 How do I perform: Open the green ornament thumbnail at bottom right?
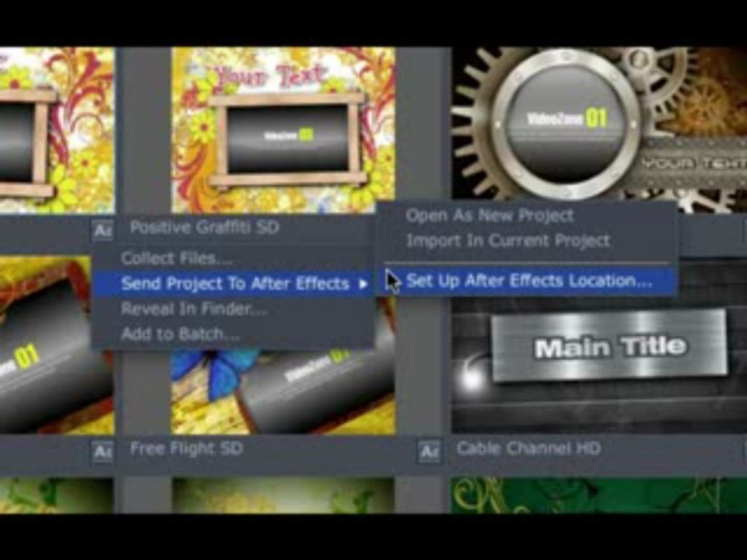[x=599, y=495]
